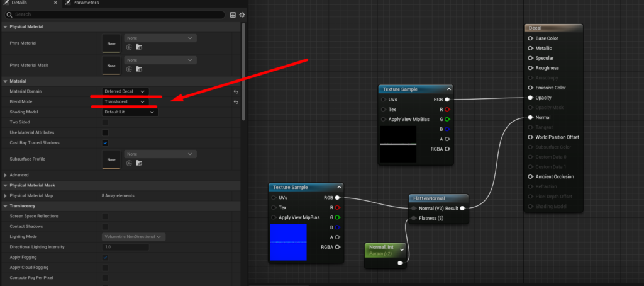Reset Material Domain to default arrow
644x286 pixels.
(236, 91)
